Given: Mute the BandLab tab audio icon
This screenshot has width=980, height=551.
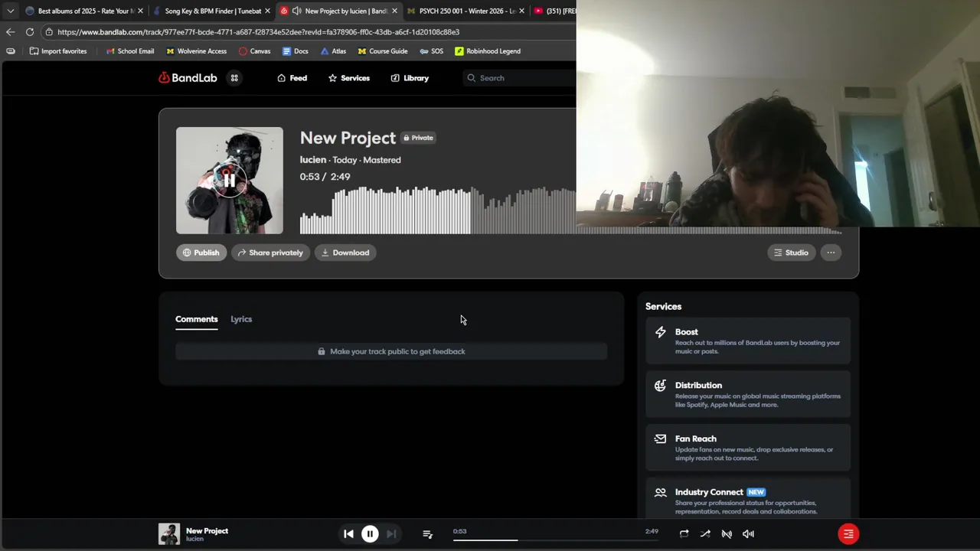Looking at the screenshot, I should [296, 11].
